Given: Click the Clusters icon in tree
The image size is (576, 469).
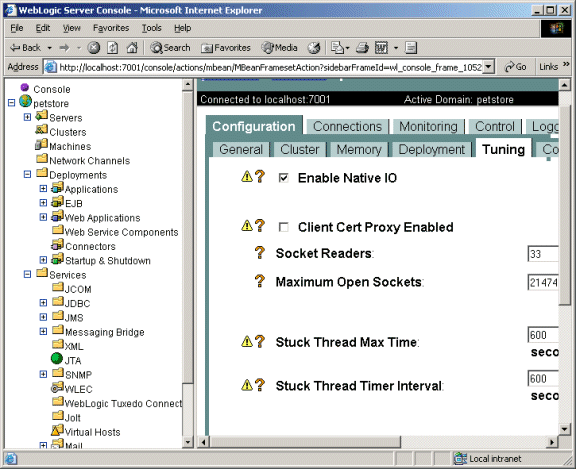Looking at the screenshot, I should coord(42,130).
